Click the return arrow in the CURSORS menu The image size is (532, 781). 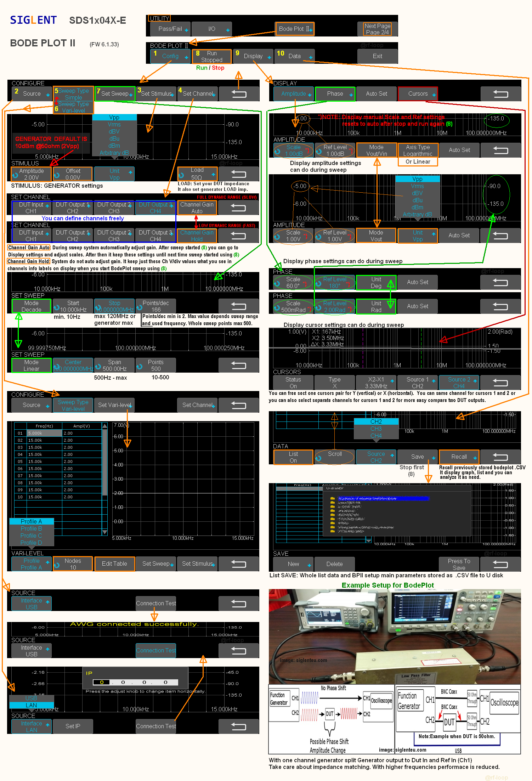click(500, 383)
